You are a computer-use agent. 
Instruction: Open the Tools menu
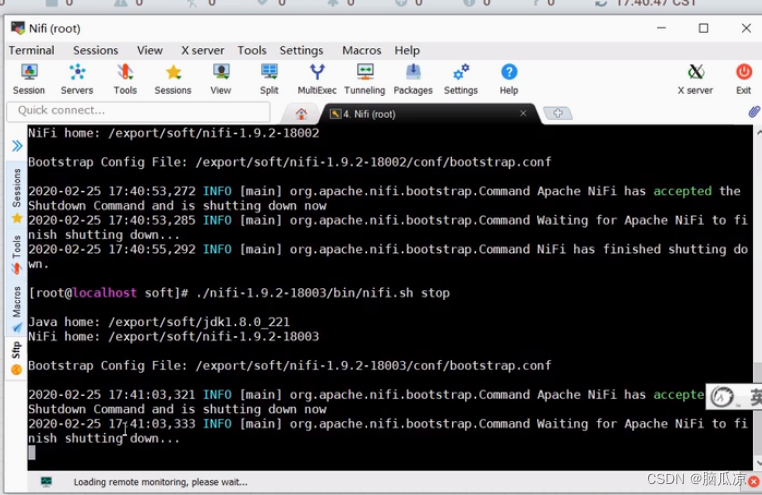(x=252, y=51)
